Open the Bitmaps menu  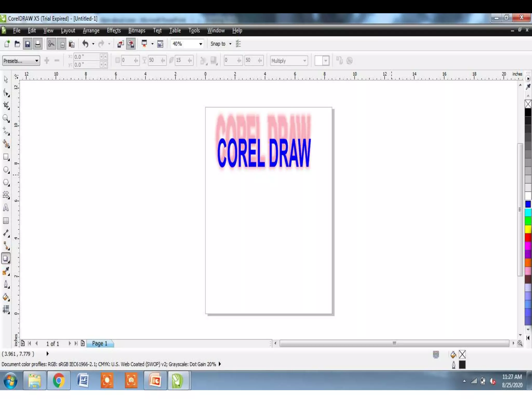click(x=137, y=31)
